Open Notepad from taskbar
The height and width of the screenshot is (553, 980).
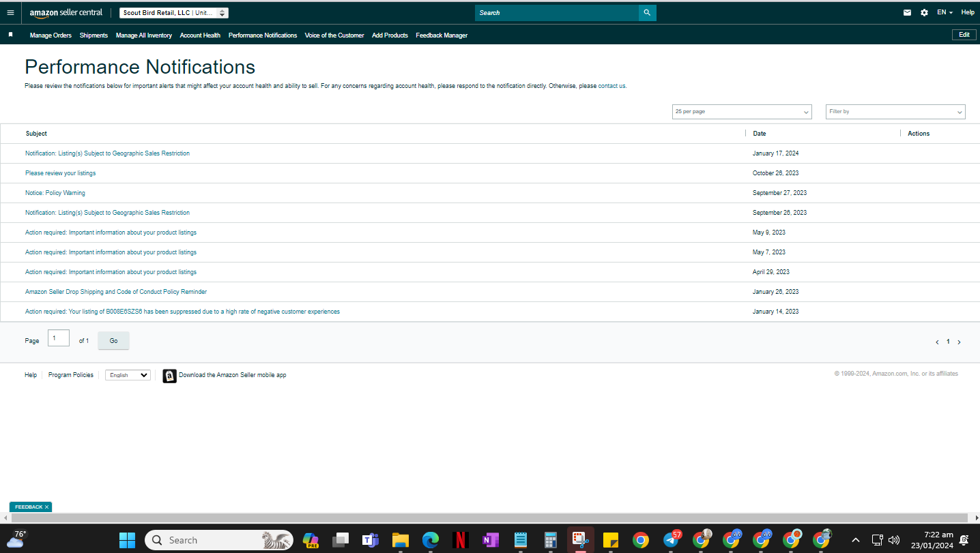[x=520, y=540]
